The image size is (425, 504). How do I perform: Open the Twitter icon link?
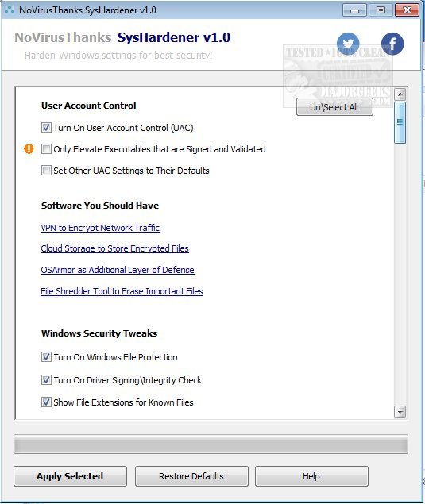click(x=348, y=44)
